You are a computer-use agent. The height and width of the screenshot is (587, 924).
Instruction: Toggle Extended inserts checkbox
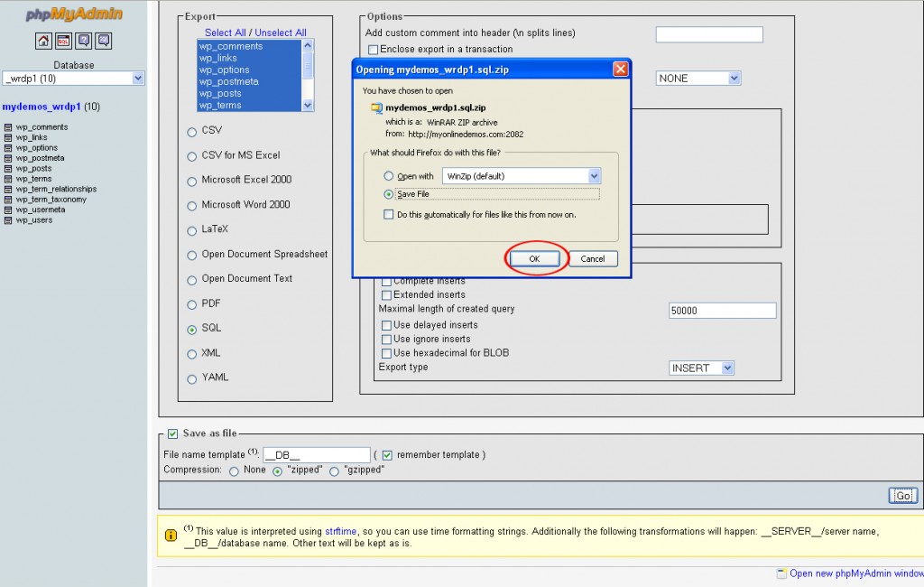386,295
